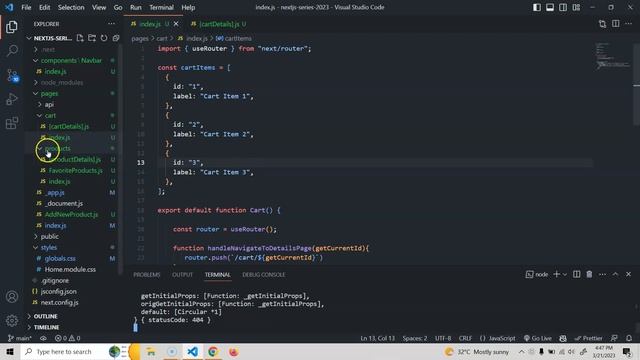Switch to OUTPUT panel tab
640x360 pixels.
tap(182, 274)
